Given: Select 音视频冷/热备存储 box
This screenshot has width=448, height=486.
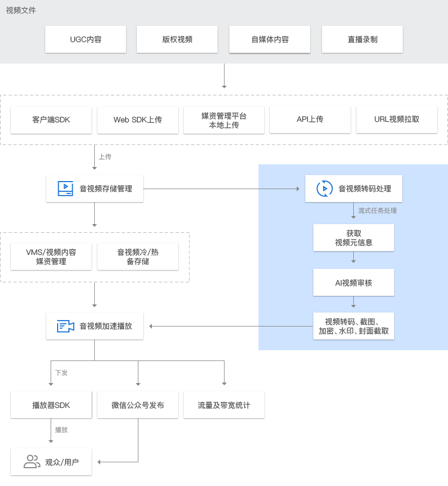Looking at the screenshot, I should coord(138,256).
